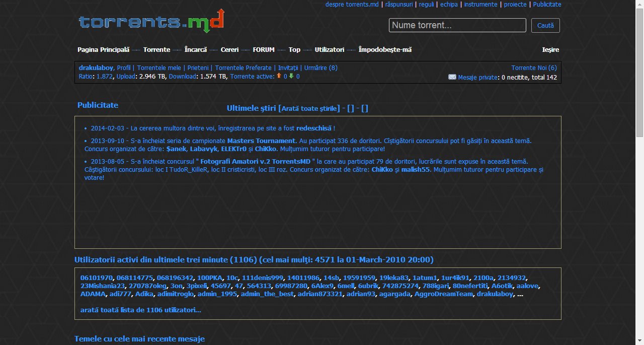Click the Upload stat link
Image resolution: width=644 pixels, height=345 pixels.
(x=126, y=77)
